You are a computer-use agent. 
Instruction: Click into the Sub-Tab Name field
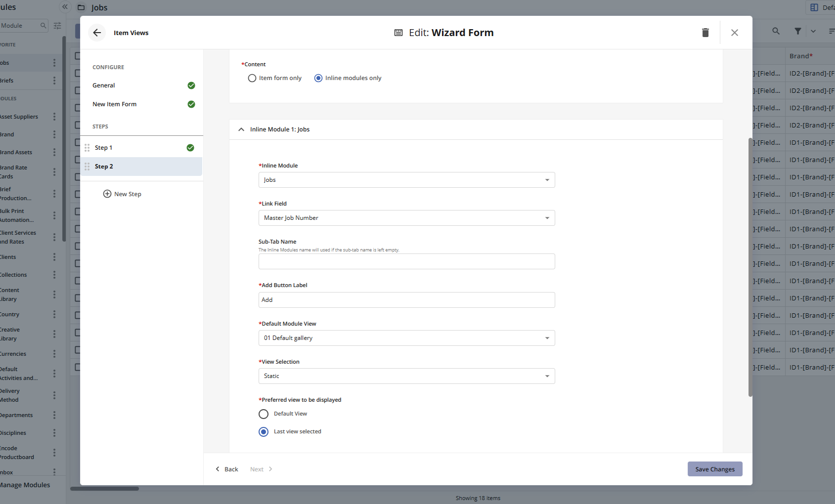406,261
